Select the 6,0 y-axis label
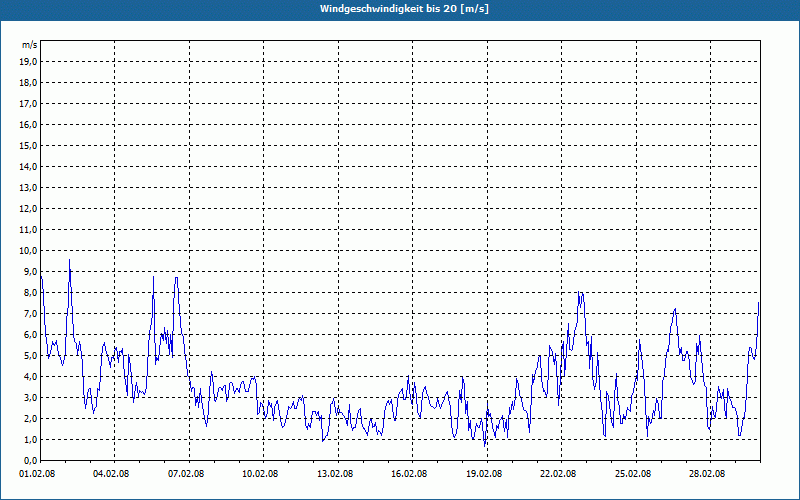Screen dimensions: 800x500 (31, 335)
